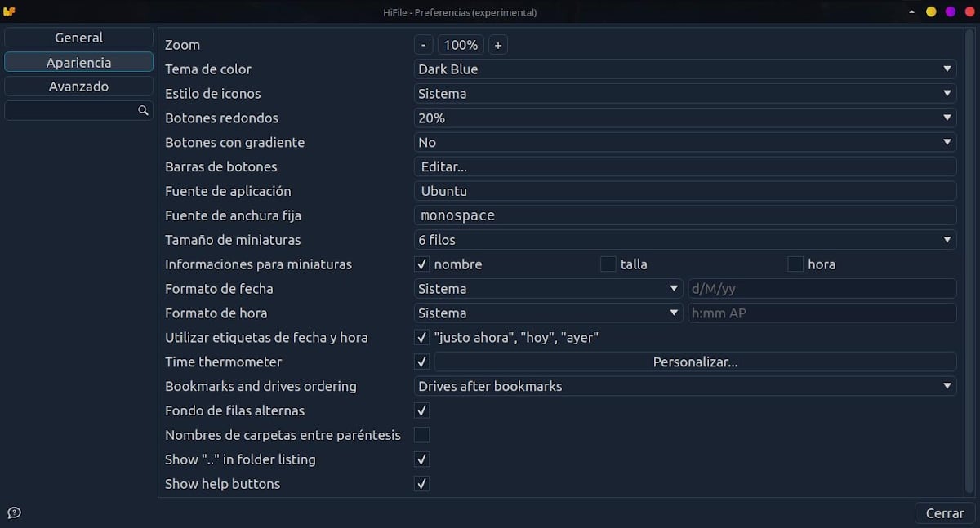This screenshot has width=980, height=528.
Task: Uncheck the Fondo de filas alternas option
Action: pos(421,410)
